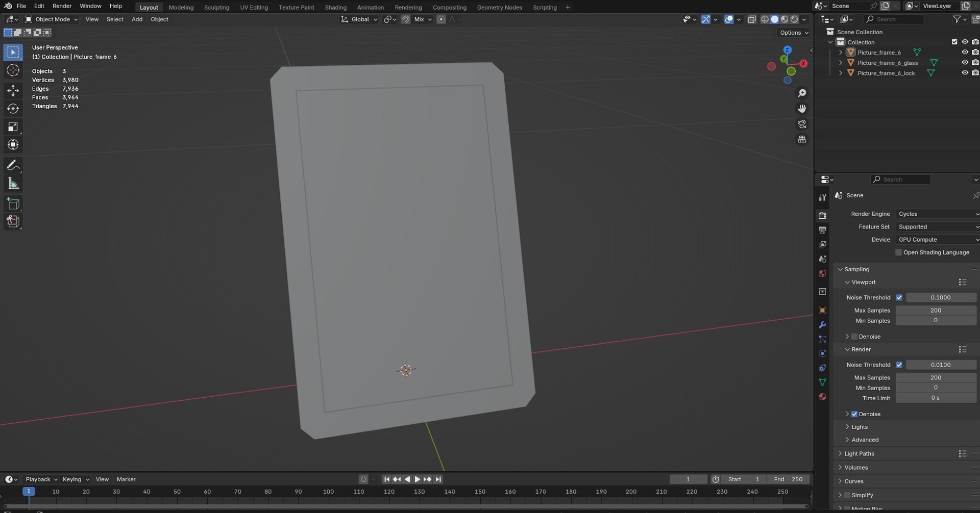Hide Picture_frame_6_glass in viewport
980x513 pixels.
965,63
